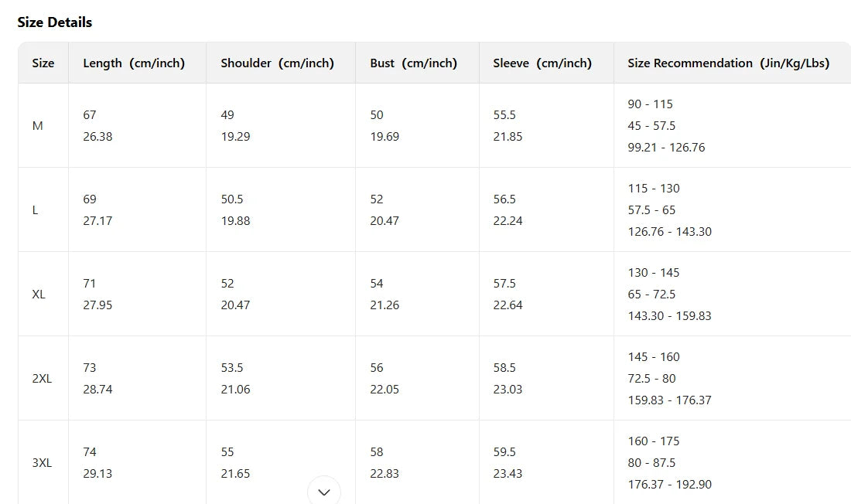Viewport: 851px width, 504px height.
Task: Click the Size column header
Action: [x=43, y=63]
